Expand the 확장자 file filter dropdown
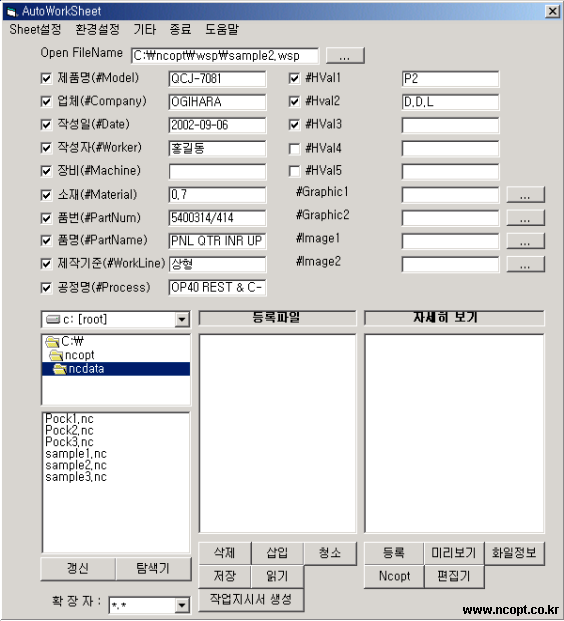 (x=182, y=605)
